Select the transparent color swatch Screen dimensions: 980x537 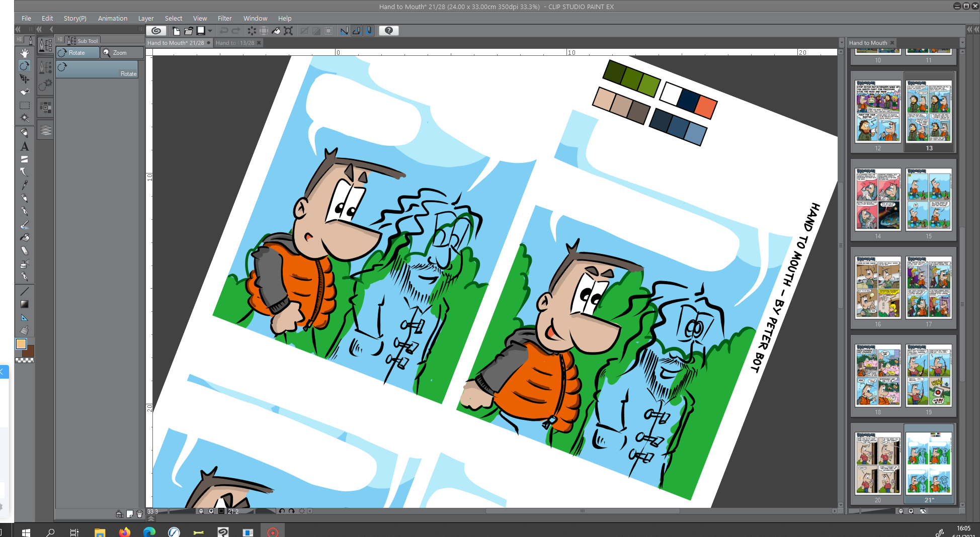click(25, 360)
